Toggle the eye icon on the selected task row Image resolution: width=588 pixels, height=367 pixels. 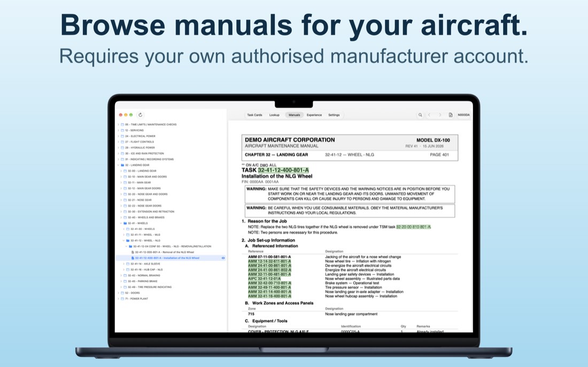tap(223, 258)
